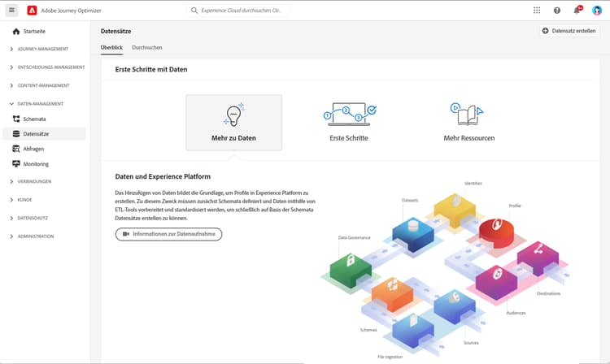The height and width of the screenshot is (364, 610).
Task: Click the orange Schemas block in diagram
Action: pos(392,294)
